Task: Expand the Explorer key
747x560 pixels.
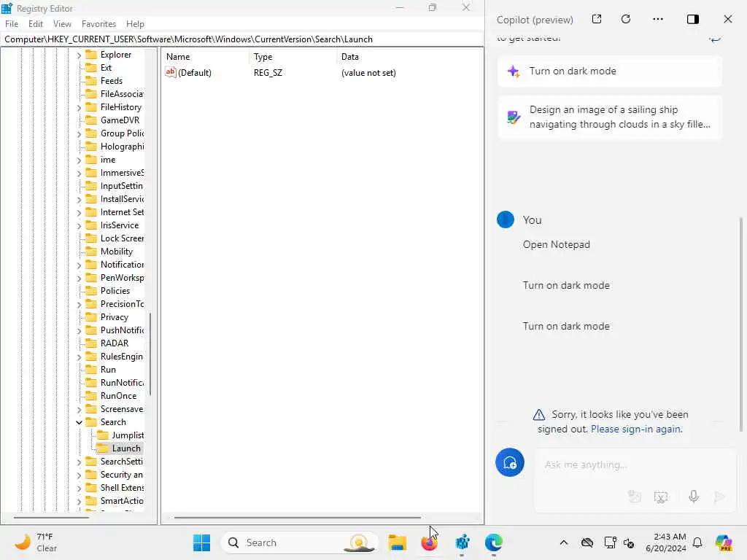Action: [79, 55]
